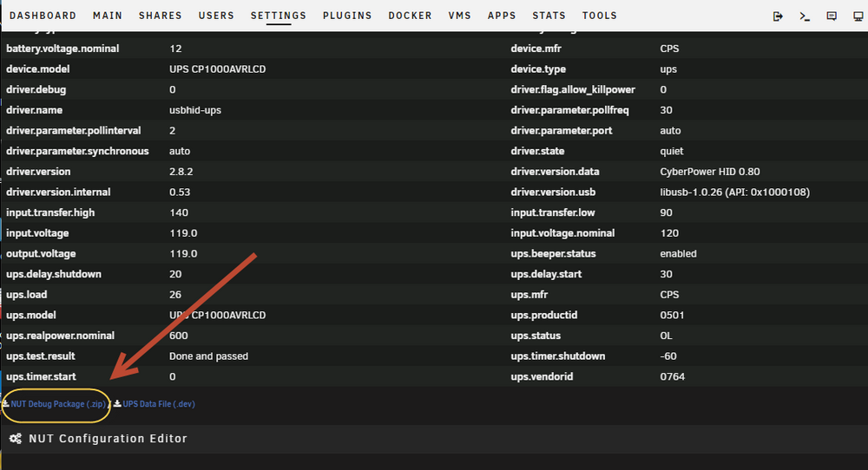Select the driver.debug label

pyautogui.click(x=36, y=89)
